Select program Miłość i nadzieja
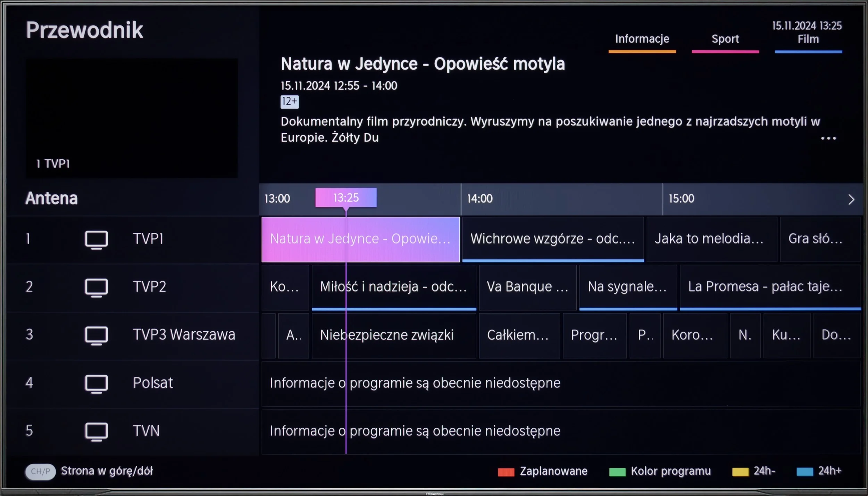Screen dimensions: 868x496 (394, 287)
